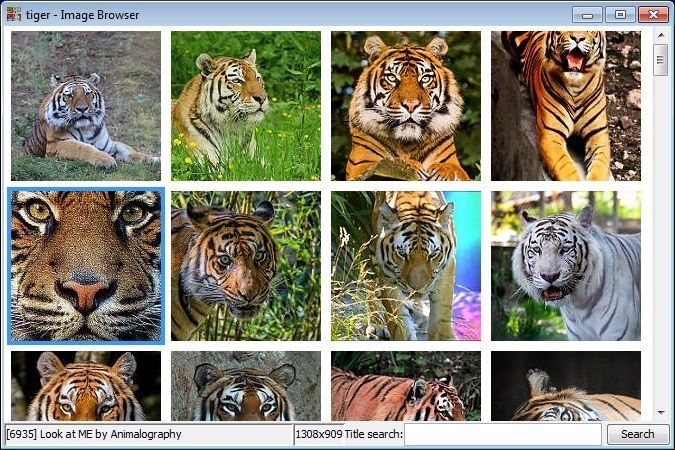Viewport: 675px width, 450px height.
Task: Click the app icon in the title bar
Action: [x=14, y=14]
